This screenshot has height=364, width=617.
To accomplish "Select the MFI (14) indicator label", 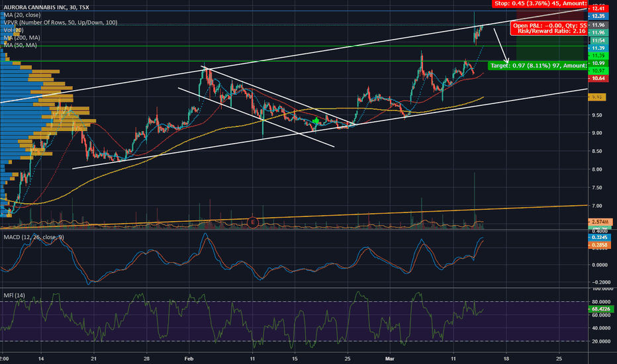I will pyautogui.click(x=14, y=295).
